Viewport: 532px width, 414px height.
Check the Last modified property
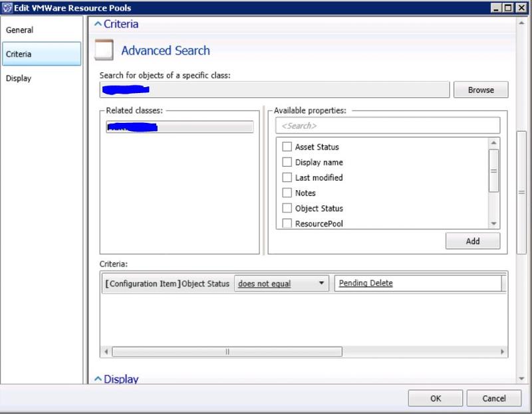click(x=287, y=177)
